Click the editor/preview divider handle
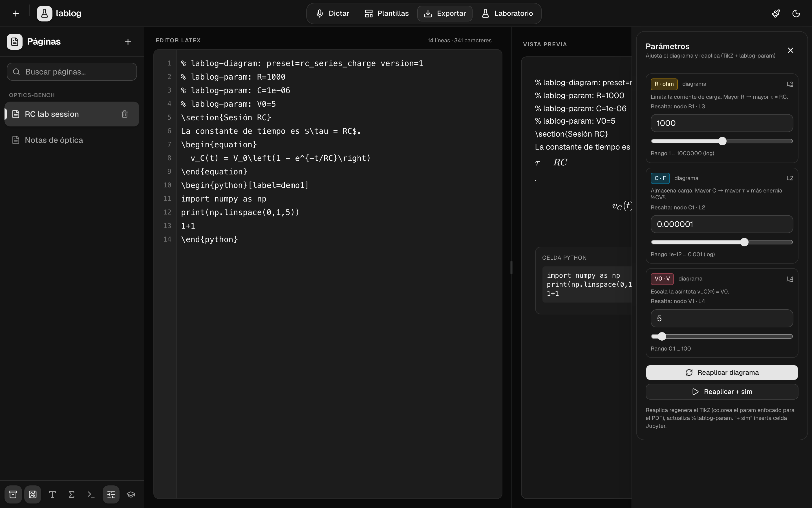This screenshot has width=812, height=508. pos(511,268)
